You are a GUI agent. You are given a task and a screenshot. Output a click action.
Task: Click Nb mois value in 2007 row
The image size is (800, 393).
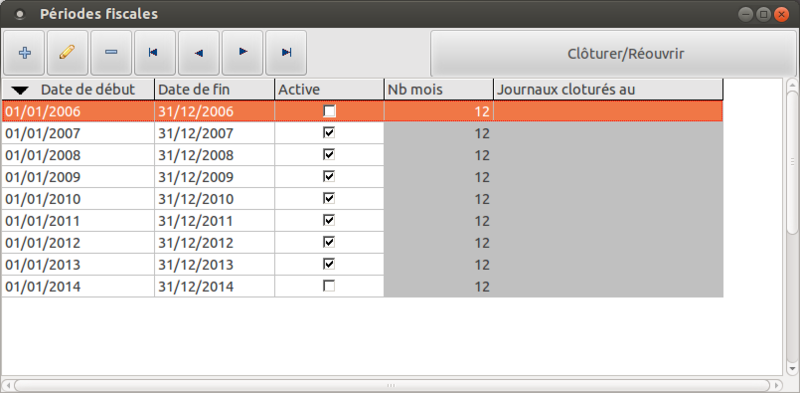439,133
